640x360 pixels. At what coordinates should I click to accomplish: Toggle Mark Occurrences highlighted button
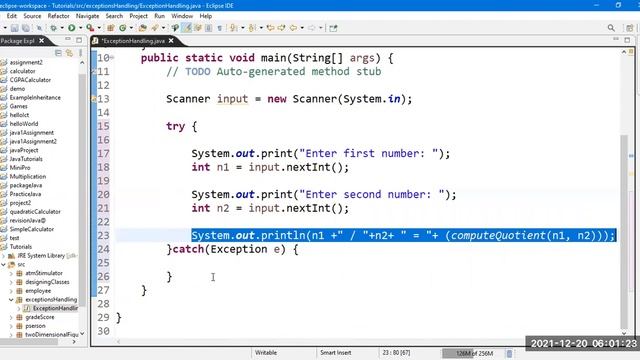click(x=187, y=28)
